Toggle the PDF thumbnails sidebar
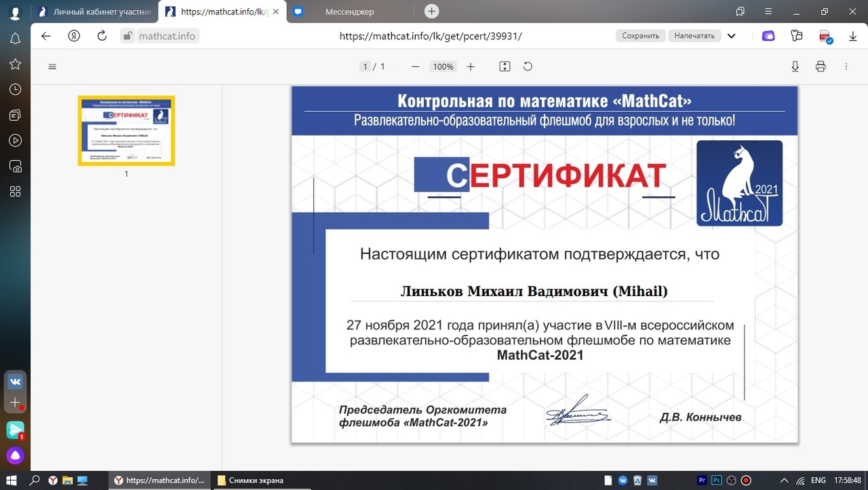868x490 pixels. click(x=52, y=66)
